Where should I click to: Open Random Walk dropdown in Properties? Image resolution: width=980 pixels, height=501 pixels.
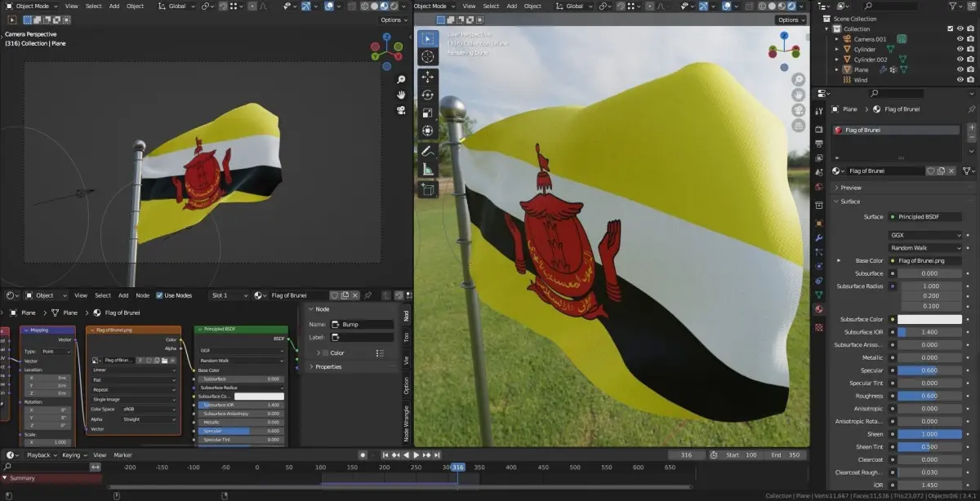coord(926,247)
